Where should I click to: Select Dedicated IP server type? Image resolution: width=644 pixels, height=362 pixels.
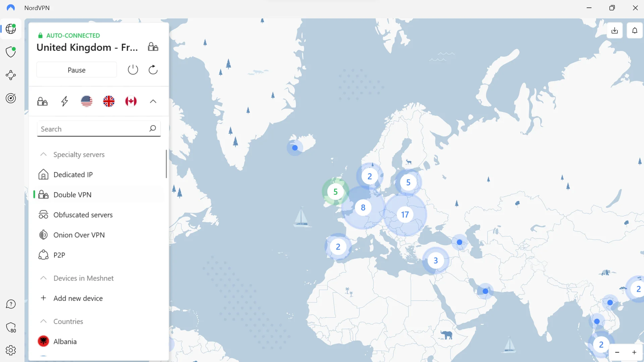point(99,175)
